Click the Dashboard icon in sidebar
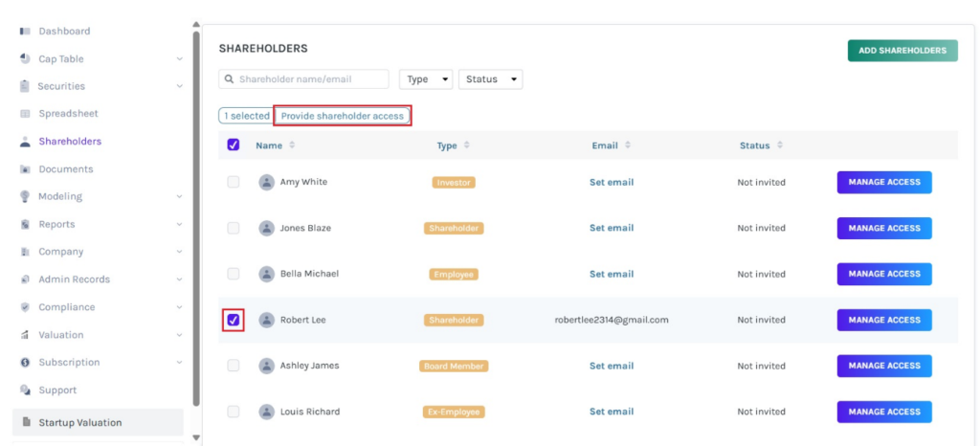This screenshot has width=980, height=446. tap(25, 32)
